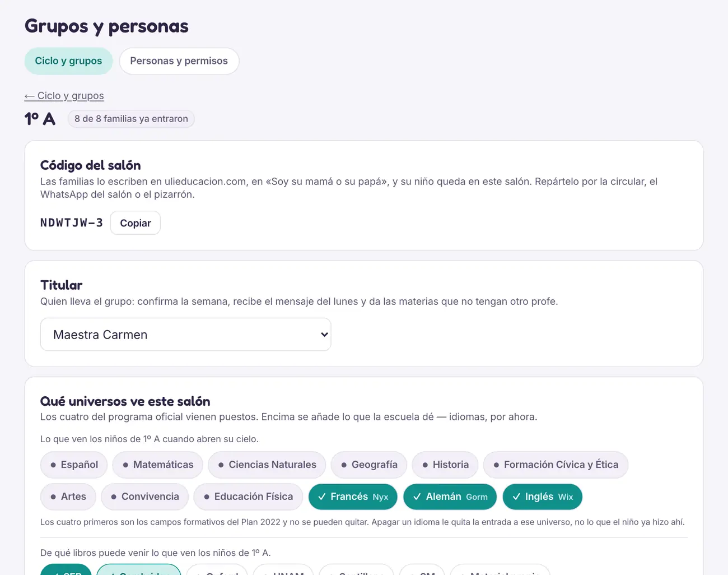Screen dimensions: 728x575
Task: Toggle the Artes universe chip
Action: [68, 497]
